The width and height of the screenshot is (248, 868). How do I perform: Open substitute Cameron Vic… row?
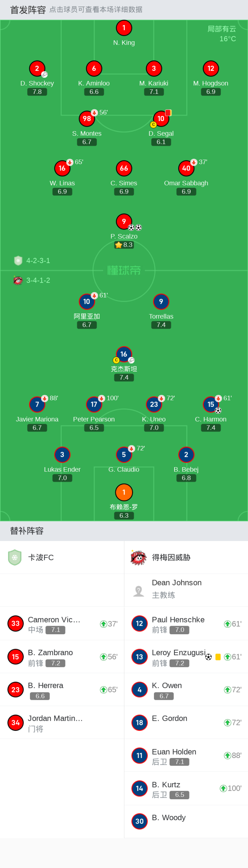(x=62, y=624)
